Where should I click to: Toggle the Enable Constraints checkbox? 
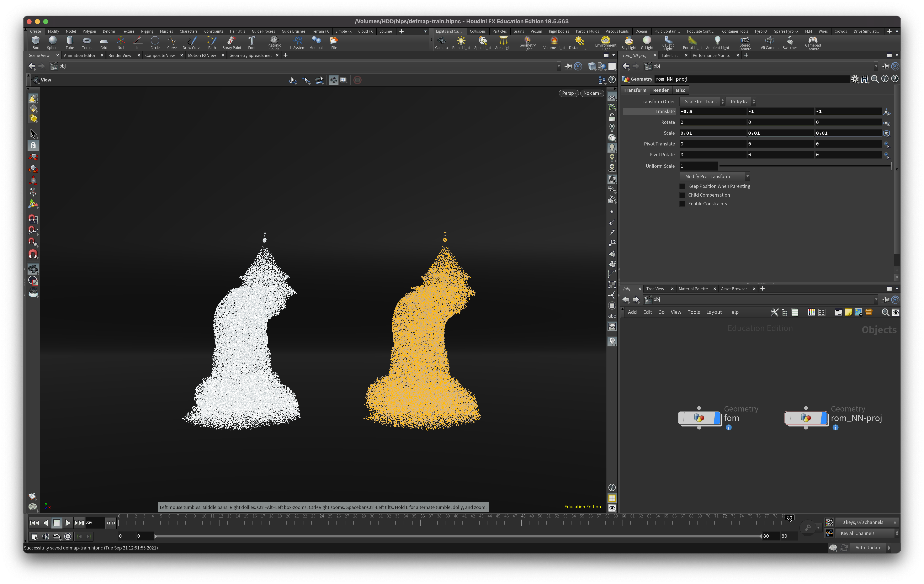click(682, 204)
